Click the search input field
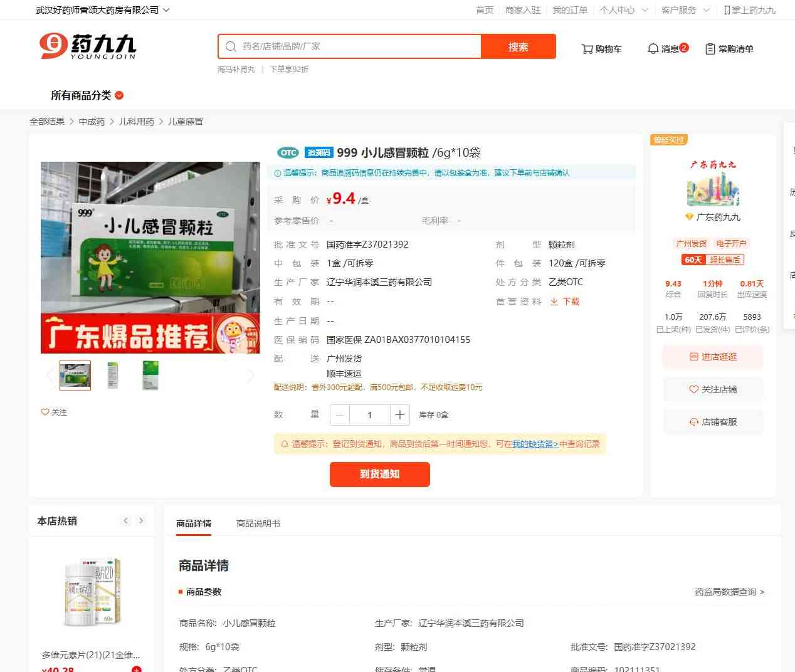The width and height of the screenshot is (795, 672). point(357,46)
